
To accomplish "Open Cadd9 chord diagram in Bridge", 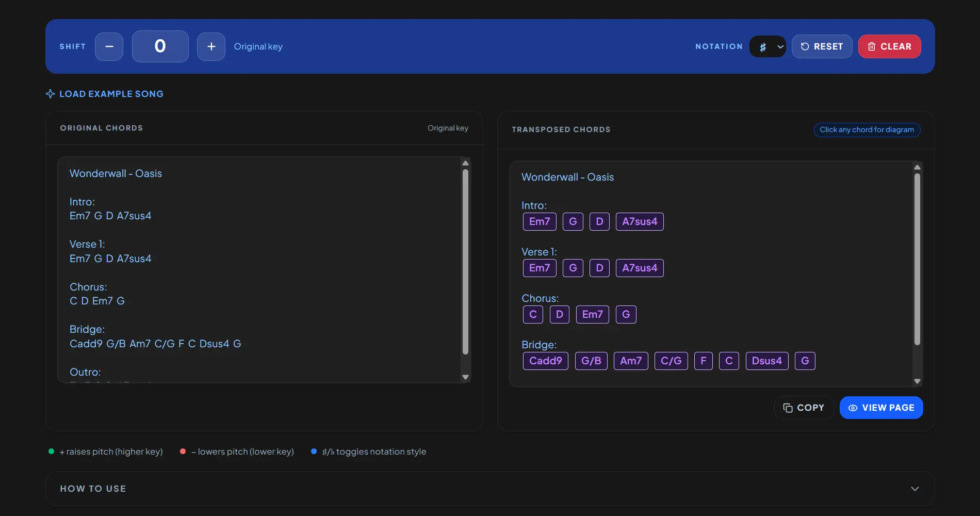I will pyautogui.click(x=546, y=361).
